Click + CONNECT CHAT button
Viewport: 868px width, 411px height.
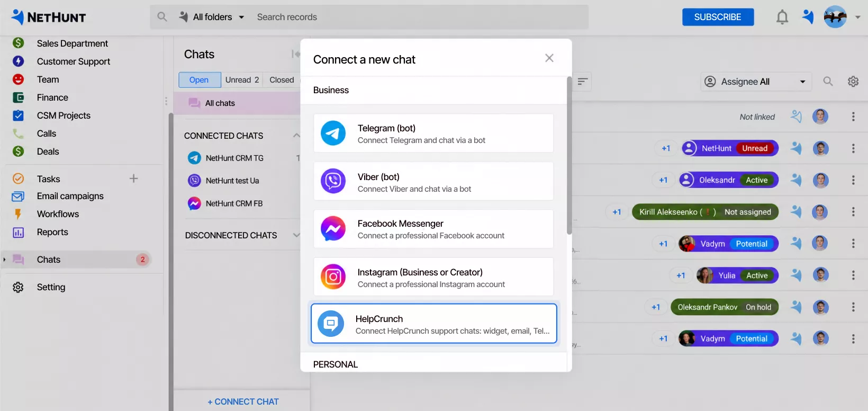tap(243, 401)
